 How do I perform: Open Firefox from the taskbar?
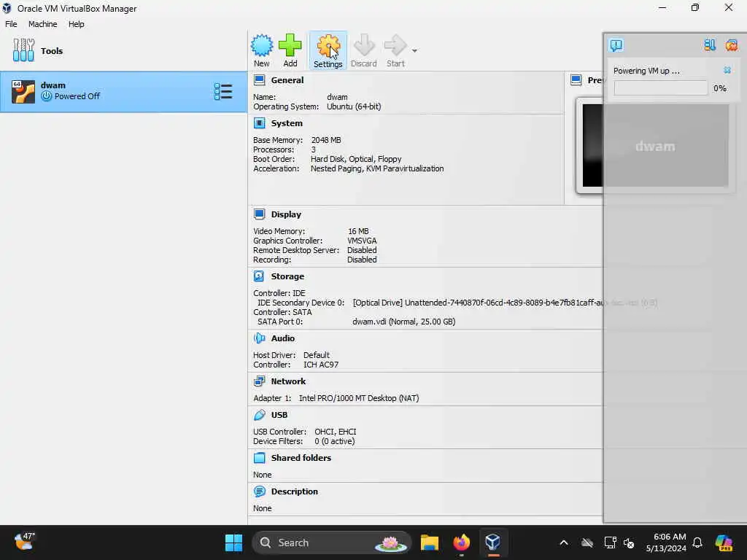461,542
